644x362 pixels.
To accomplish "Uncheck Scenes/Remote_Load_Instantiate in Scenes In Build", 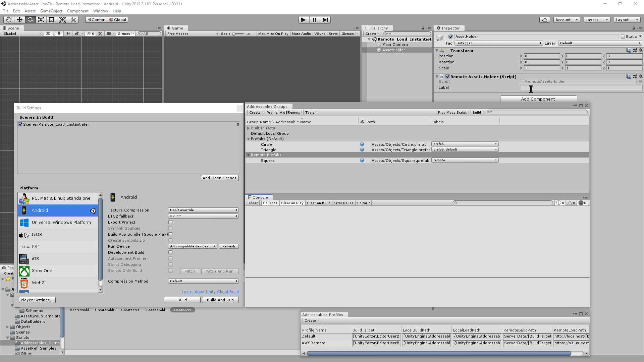I will 20,124.
